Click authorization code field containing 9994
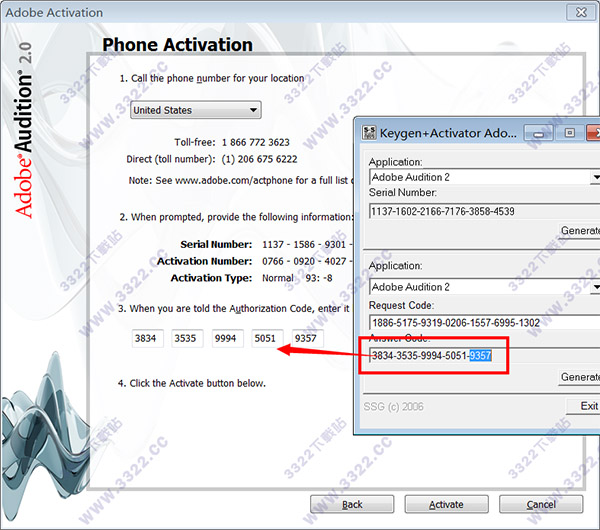This screenshot has width=600, height=530. click(227, 339)
